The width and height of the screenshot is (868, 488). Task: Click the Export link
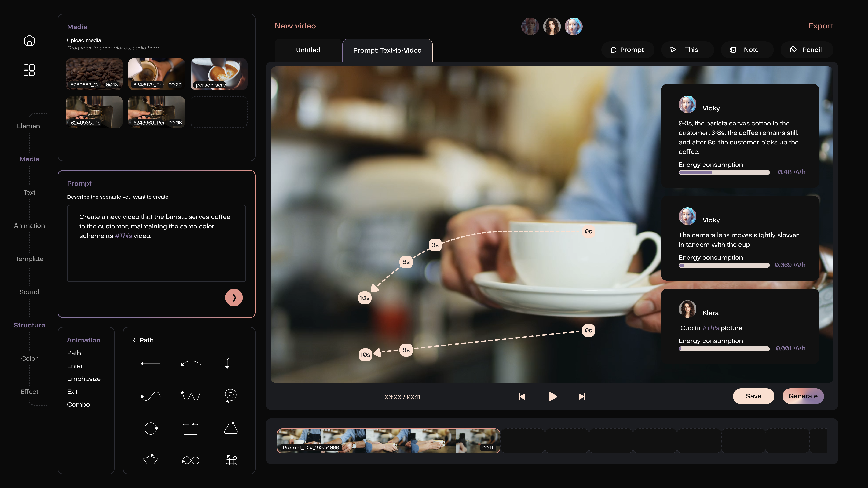click(821, 26)
